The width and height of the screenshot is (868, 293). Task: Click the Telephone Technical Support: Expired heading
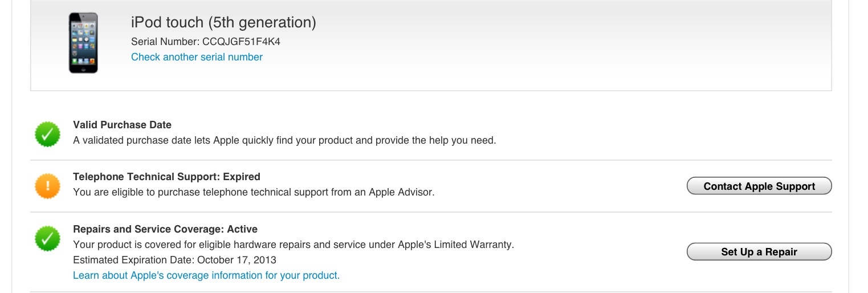click(166, 177)
